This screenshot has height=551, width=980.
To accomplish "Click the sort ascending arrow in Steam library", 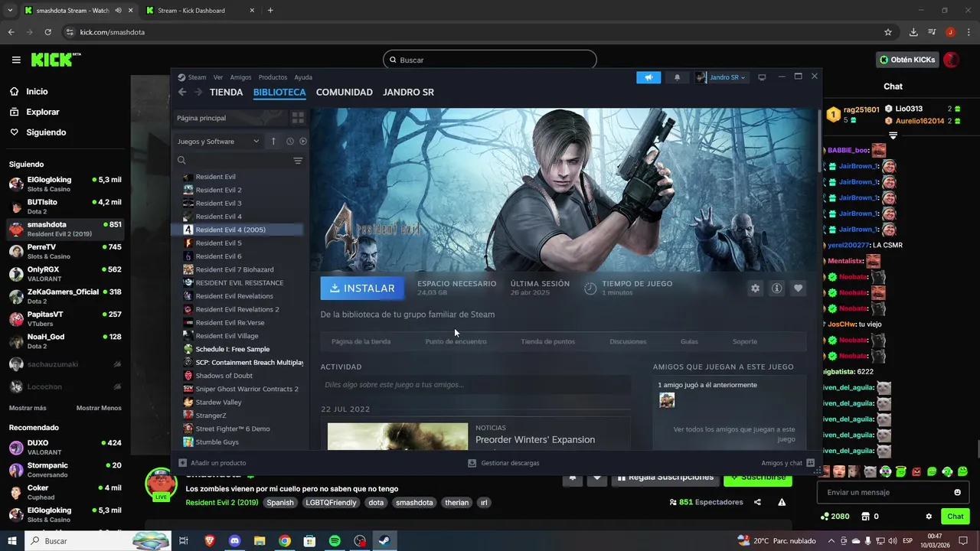I will coord(273,141).
